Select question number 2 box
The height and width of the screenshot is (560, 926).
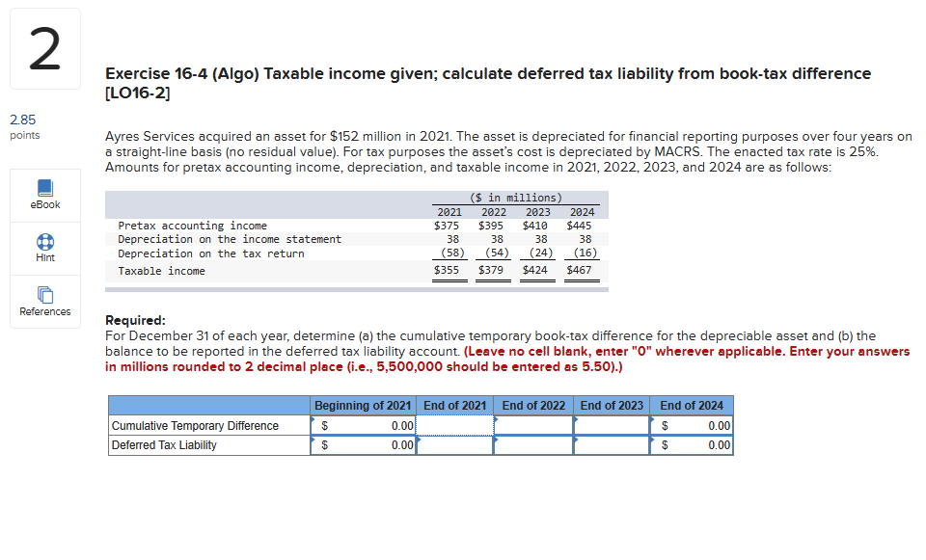[x=45, y=49]
